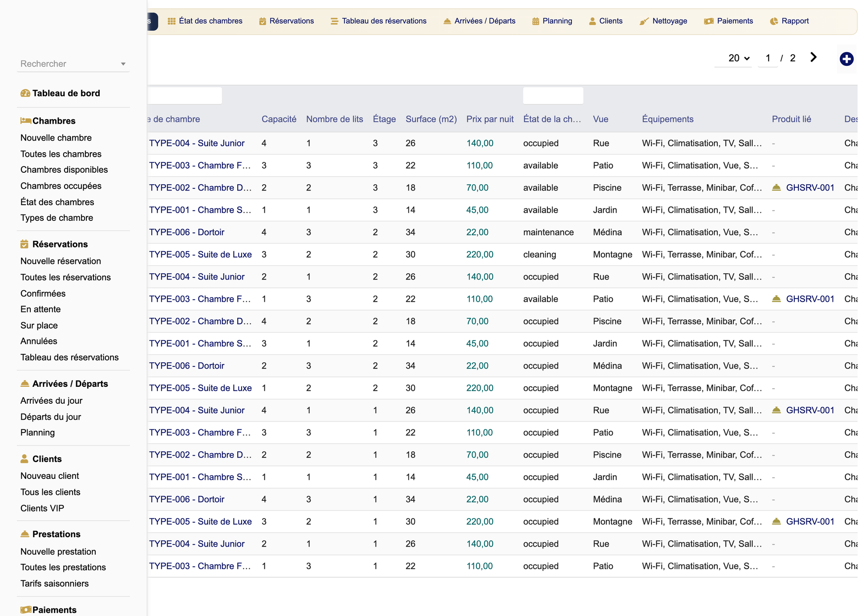Screen dimensions: 866x616
Task: Click the current page number field
Action: (x=768, y=58)
